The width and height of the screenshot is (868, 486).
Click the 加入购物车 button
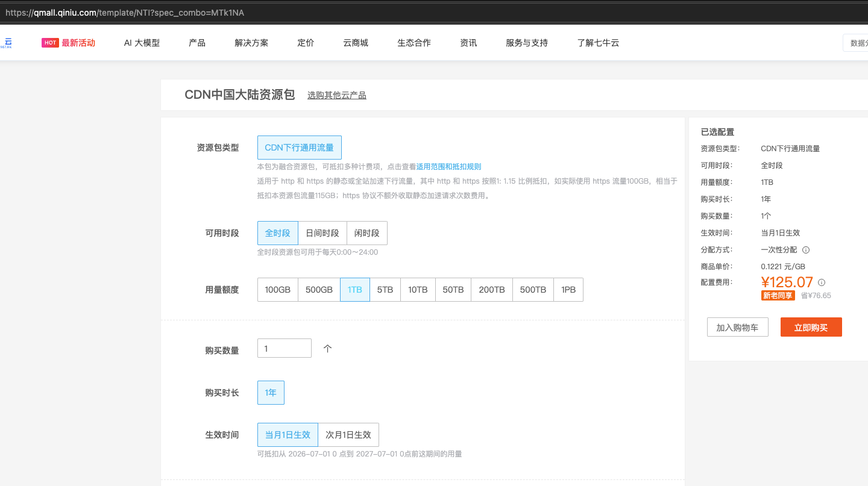[x=738, y=327]
